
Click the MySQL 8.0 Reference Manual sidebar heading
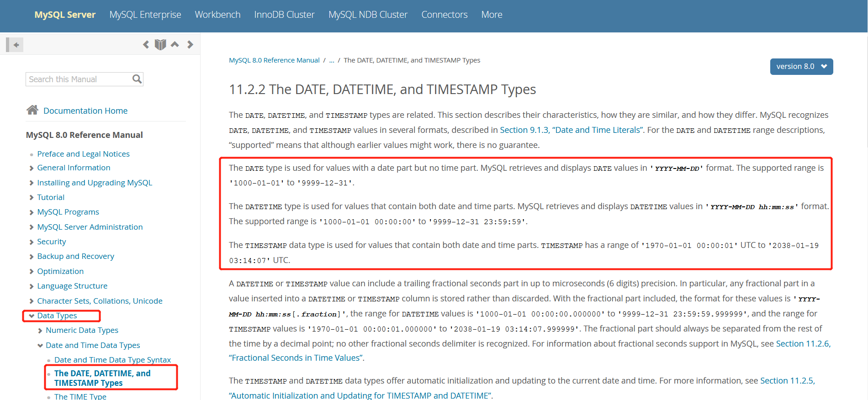[84, 135]
